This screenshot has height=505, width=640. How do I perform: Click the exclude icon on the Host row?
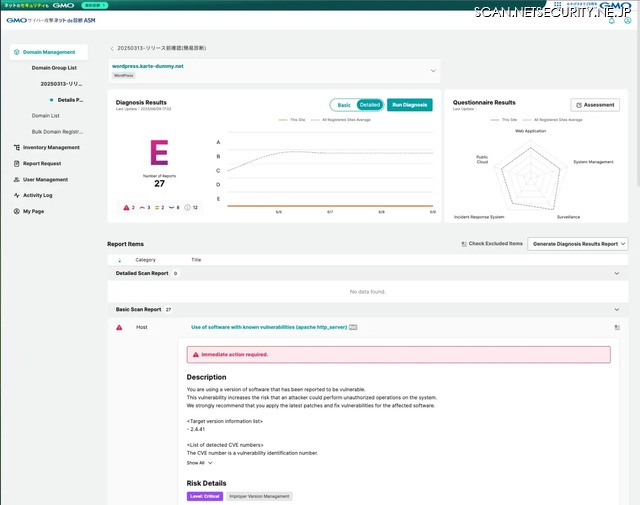(x=618, y=327)
